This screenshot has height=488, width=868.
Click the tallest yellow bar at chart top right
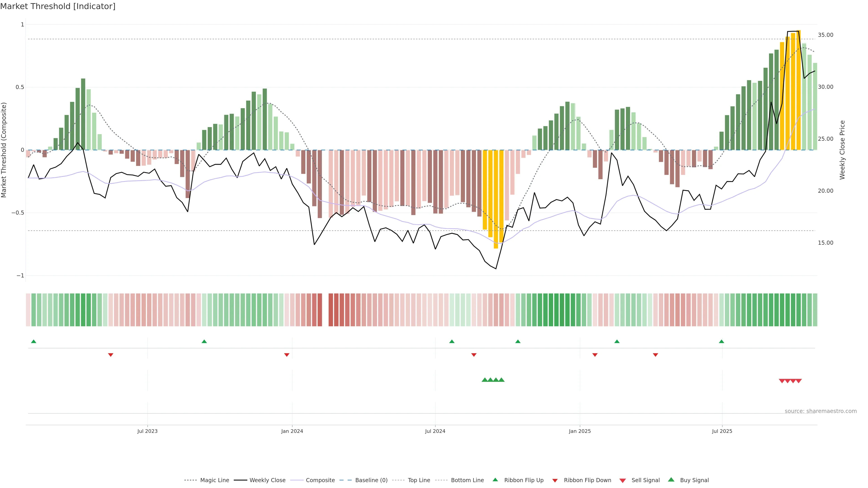(799, 91)
